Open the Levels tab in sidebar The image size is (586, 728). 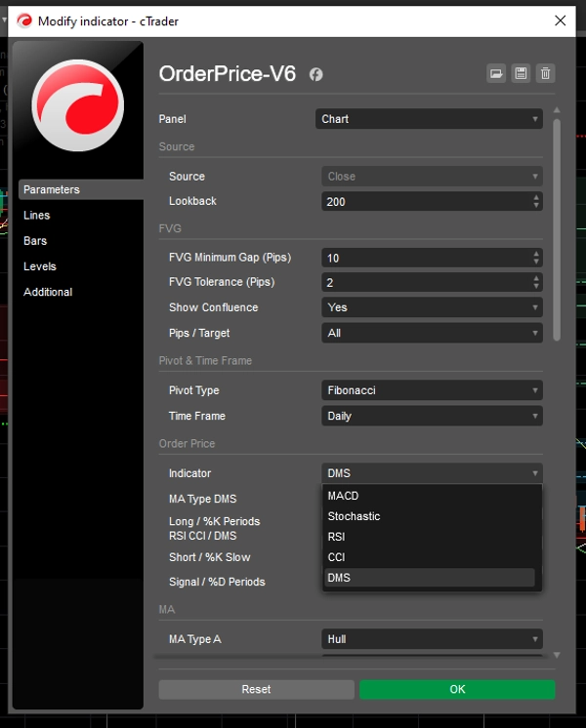[40, 266]
